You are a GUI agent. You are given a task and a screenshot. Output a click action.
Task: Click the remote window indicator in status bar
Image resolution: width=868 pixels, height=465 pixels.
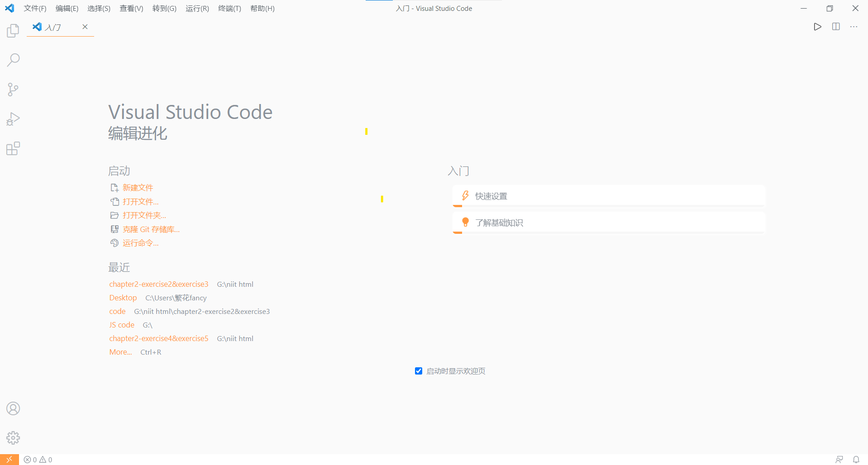pyautogui.click(x=10, y=460)
